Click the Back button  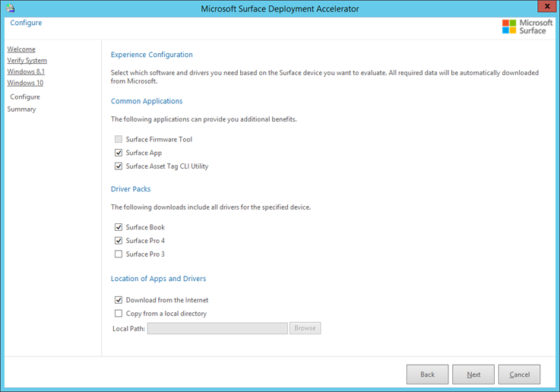427,375
